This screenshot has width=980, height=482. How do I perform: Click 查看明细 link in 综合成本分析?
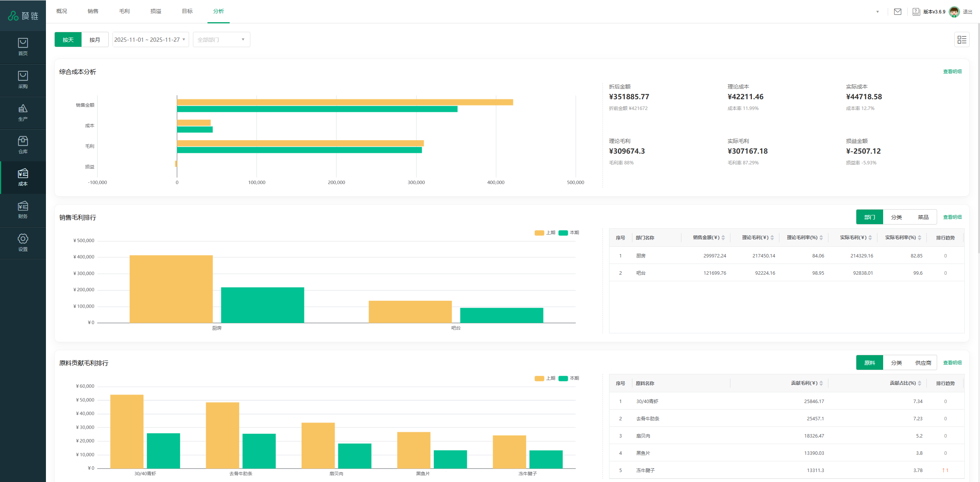[x=952, y=72]
